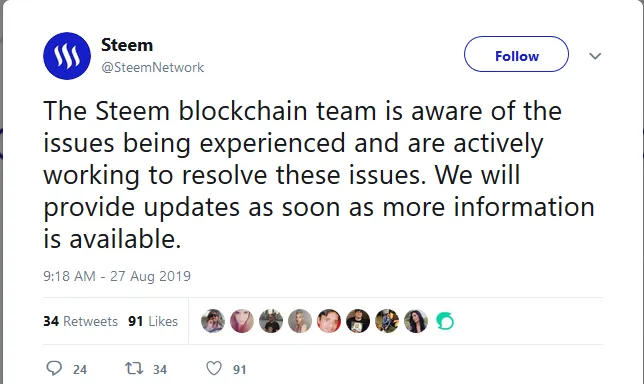Click the reply speech bubble icon

54,368
